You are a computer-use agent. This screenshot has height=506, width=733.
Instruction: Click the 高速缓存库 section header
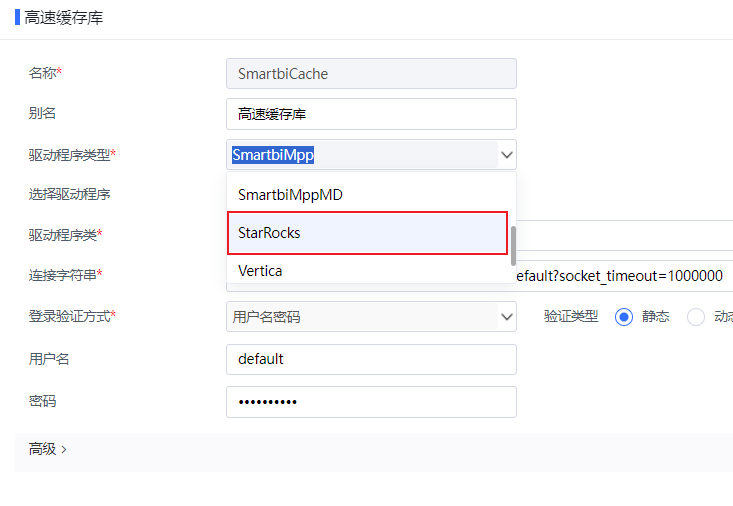(x=64, y=18)
